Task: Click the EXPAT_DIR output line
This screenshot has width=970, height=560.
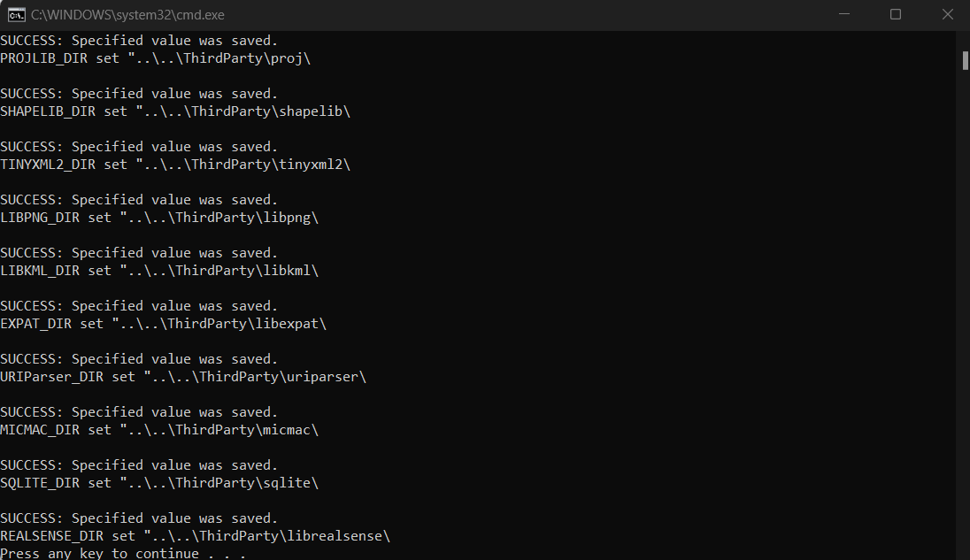Action: (x=164, y=324)
